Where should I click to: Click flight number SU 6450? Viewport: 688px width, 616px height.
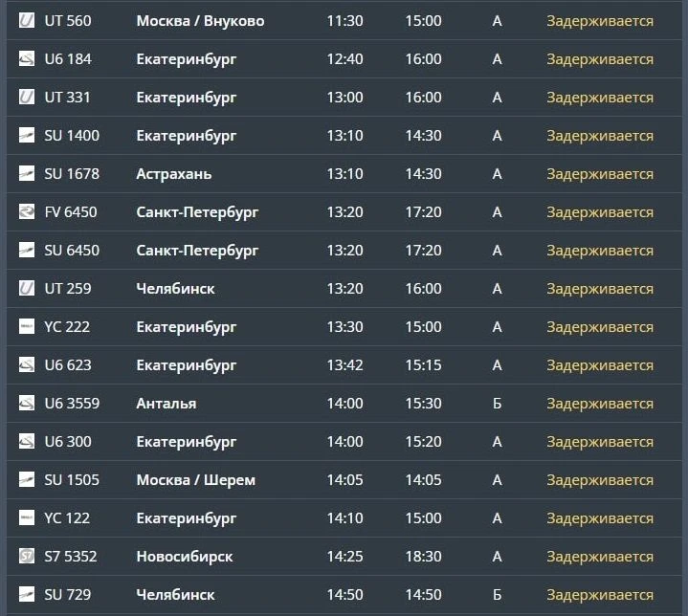pos(72,251)
